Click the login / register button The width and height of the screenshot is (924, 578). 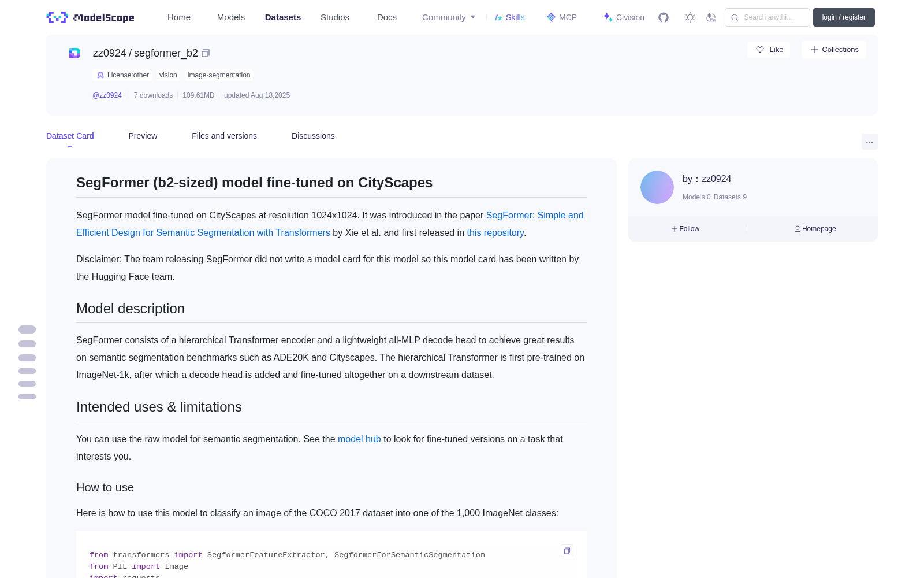(844, 17)
